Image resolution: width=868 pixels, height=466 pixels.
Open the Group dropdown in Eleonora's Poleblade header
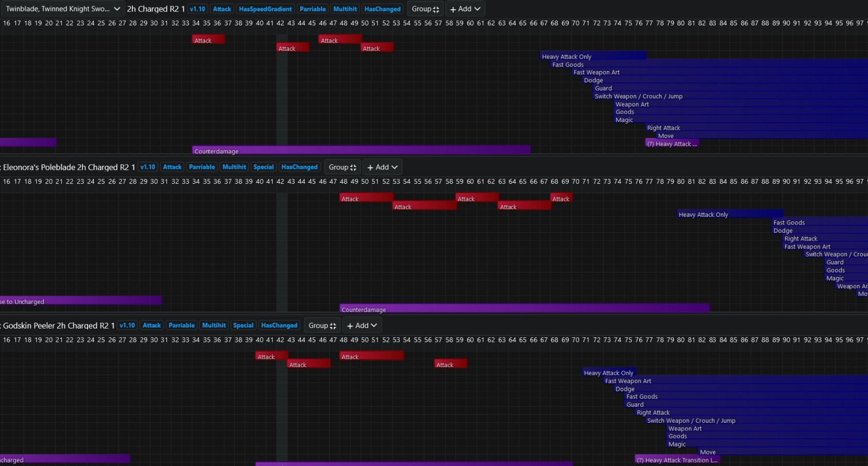pyautogui.click(x=343, y=167)
